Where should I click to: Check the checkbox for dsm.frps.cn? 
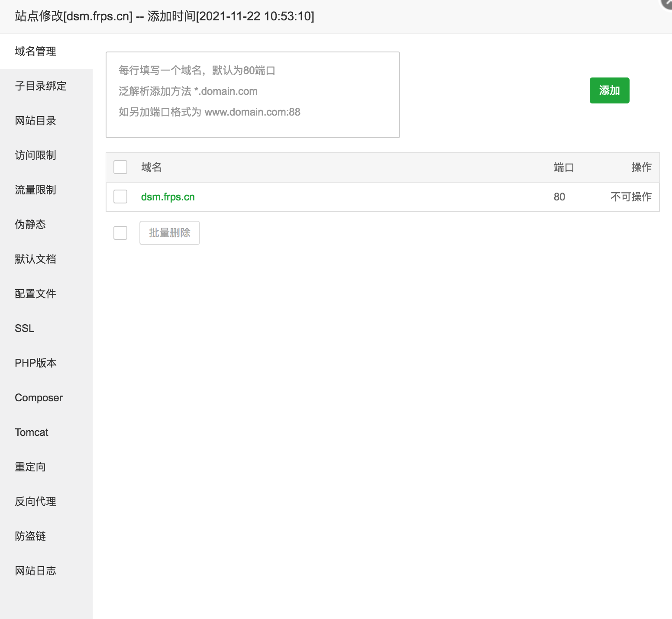click(x=120, y=197)
